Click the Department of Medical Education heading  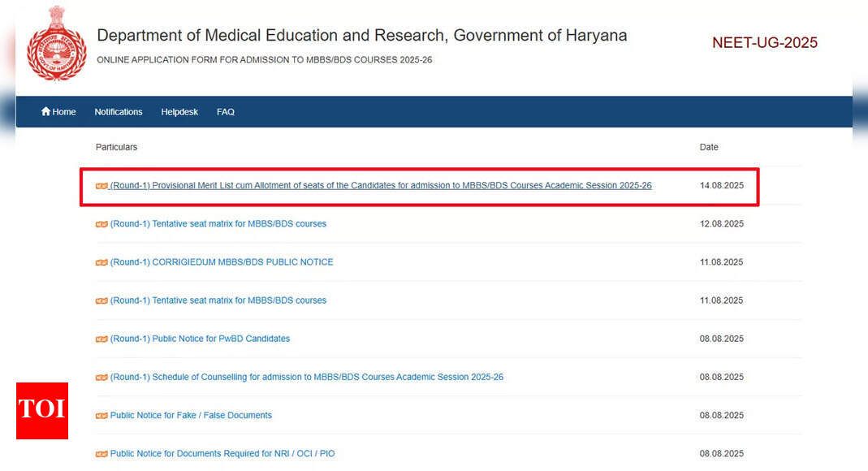click(x=362, y=36)
